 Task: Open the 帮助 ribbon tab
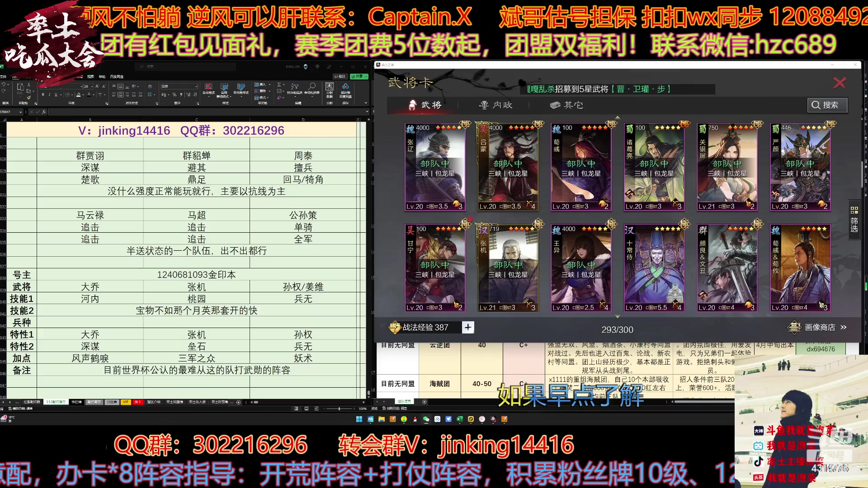click(102, 76)
